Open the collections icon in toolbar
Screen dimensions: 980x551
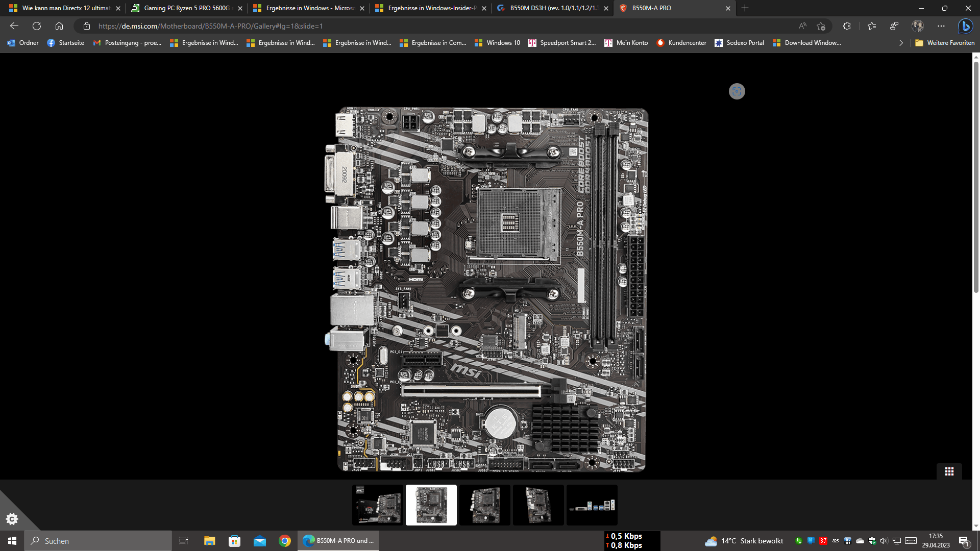pos(894,26)
